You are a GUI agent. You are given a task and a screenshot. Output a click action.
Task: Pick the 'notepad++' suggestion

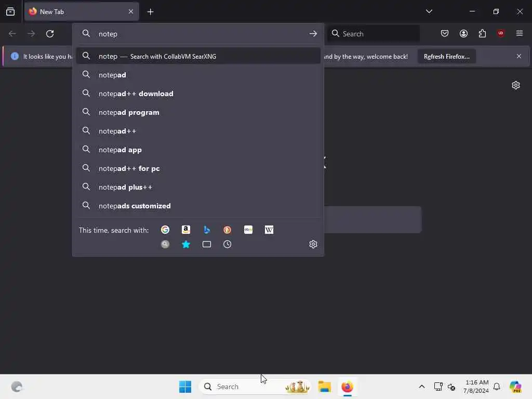[198, 131]
